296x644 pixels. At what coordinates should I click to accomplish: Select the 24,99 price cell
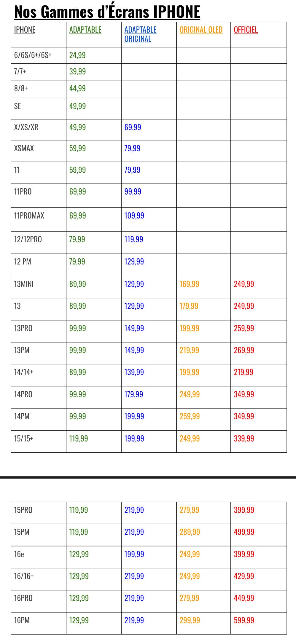(x=77, y=55)
